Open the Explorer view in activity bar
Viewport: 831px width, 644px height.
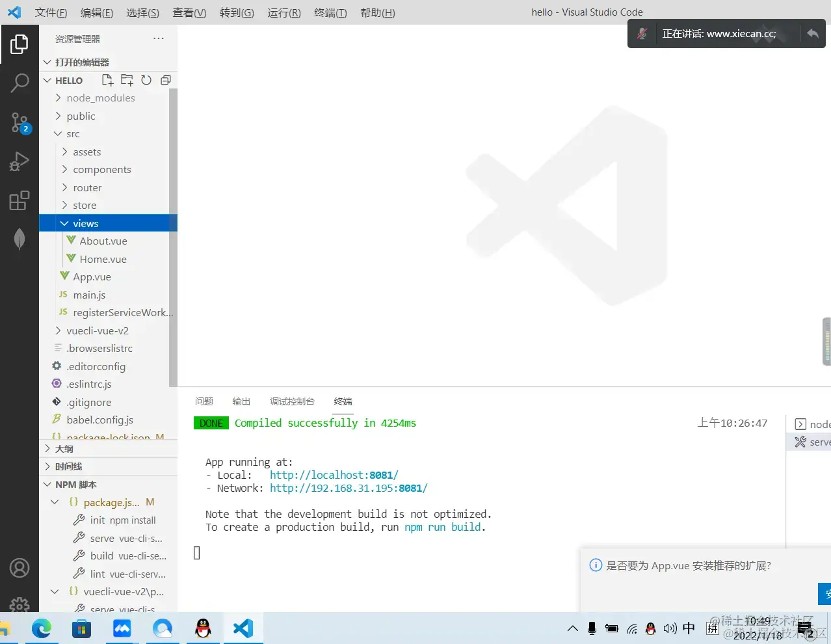(x=20, y=44)
